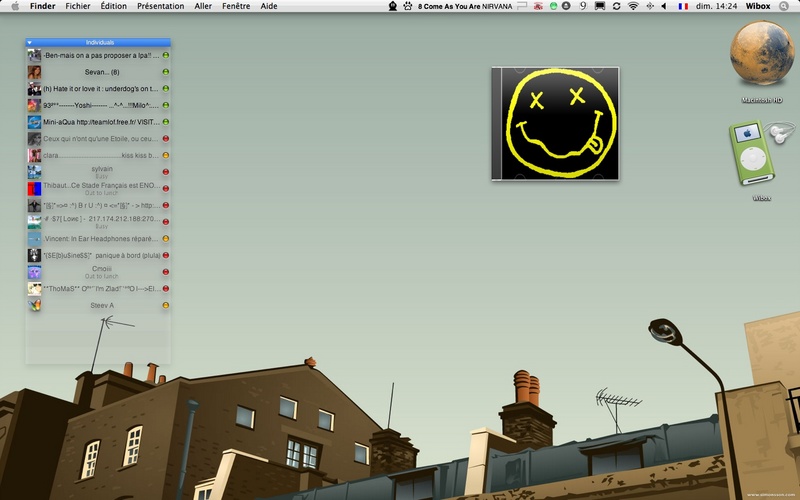Select the Macintosh HD planet icon
This screenshot has width=800, height=500.
click(761, 53)
